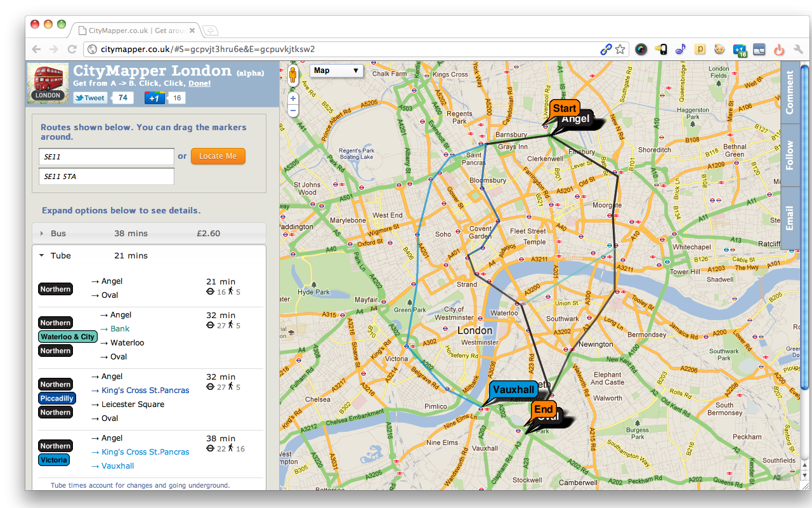Zoom out the map with minus button

coord(293,110)
